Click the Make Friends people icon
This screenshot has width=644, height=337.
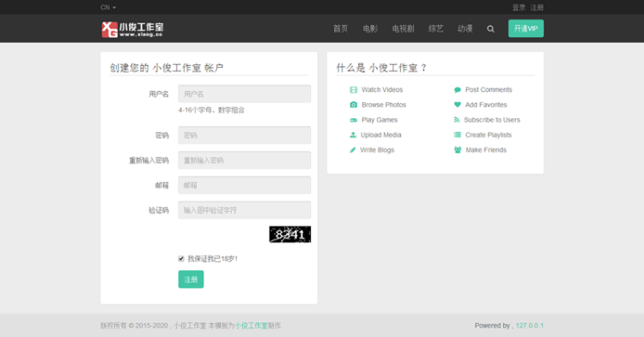[x=458, y=150]
